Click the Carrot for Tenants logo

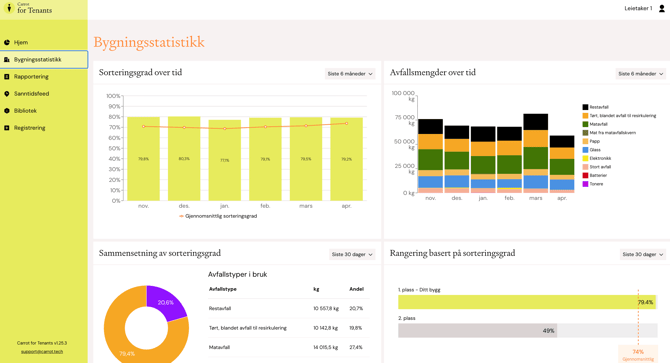[x=30, y=8]
